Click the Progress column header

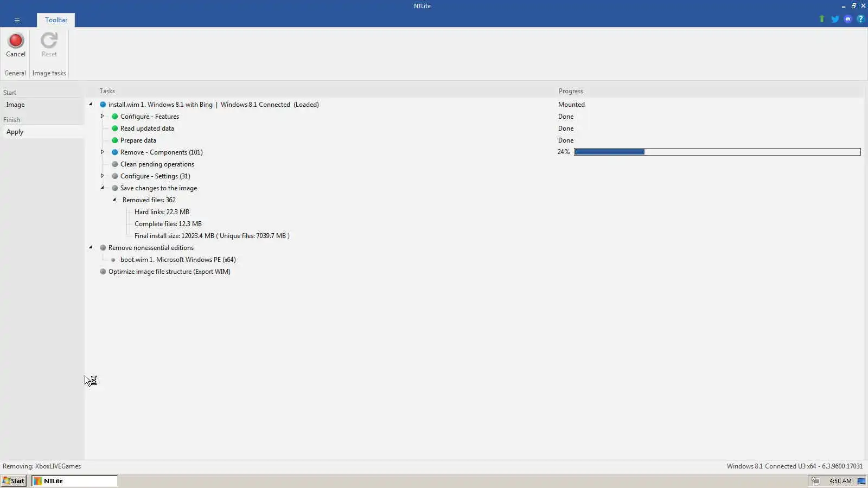pos(571,91)
